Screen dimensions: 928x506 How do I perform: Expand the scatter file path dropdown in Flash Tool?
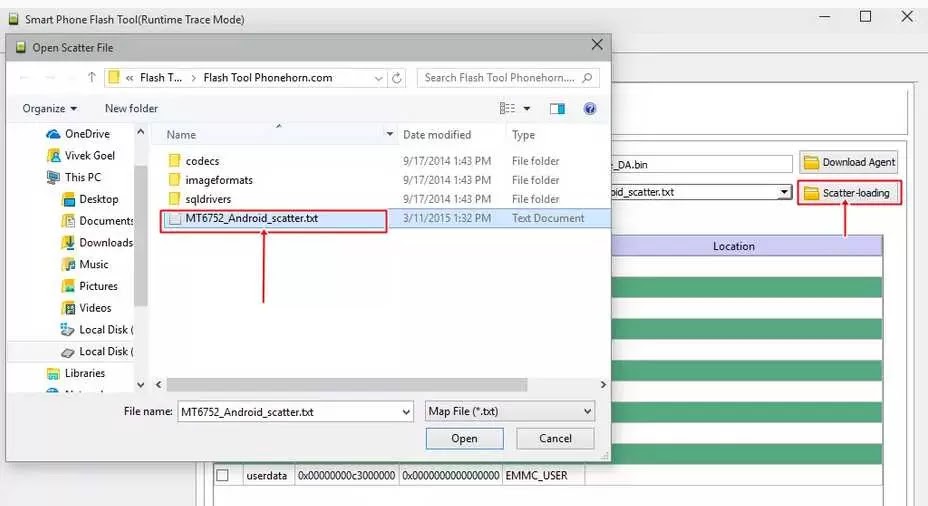point(784,192)
